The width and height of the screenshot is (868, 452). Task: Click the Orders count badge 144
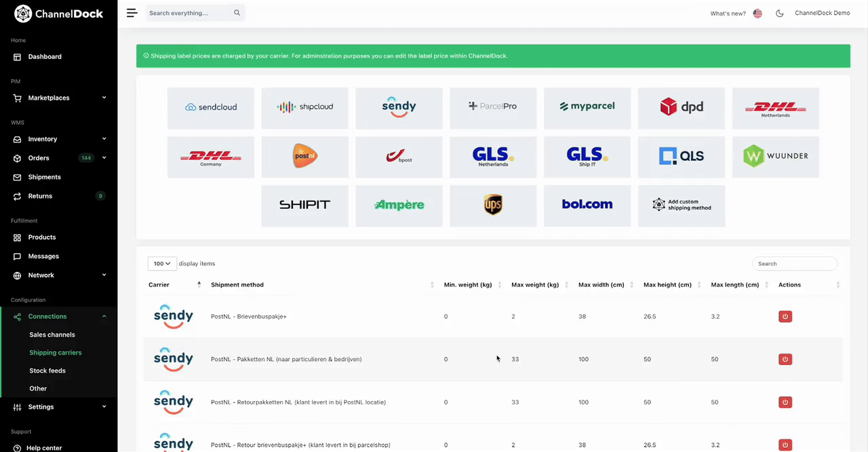[x=86, y=158]
